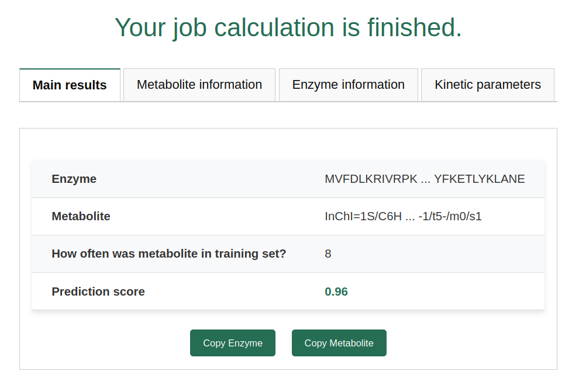
Task: Select the Enzyme row label
Action: coord(74,179)
